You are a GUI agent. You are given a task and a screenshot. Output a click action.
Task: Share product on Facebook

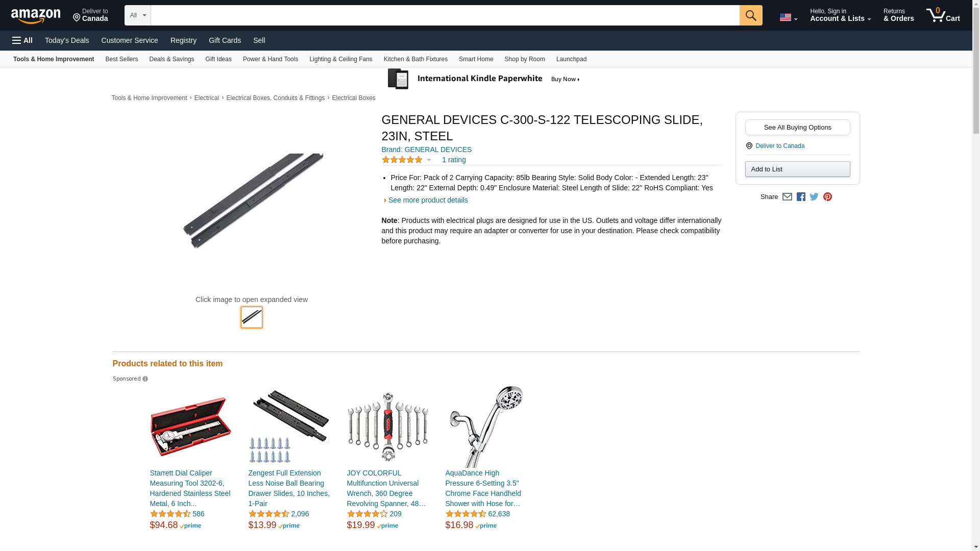(801, 197)
